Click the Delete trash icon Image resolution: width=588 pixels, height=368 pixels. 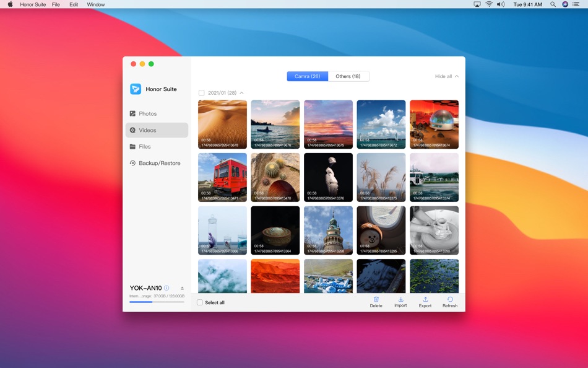click(x=376, y=300)
